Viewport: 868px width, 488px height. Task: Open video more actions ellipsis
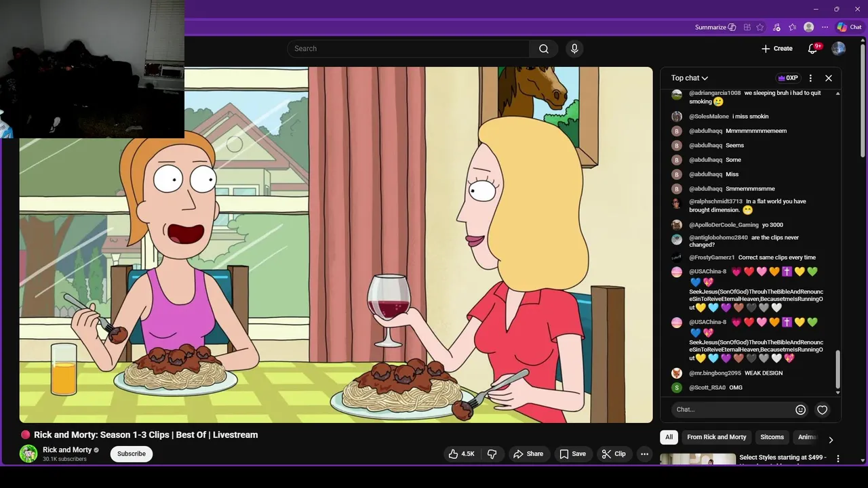tap(645, 454)
